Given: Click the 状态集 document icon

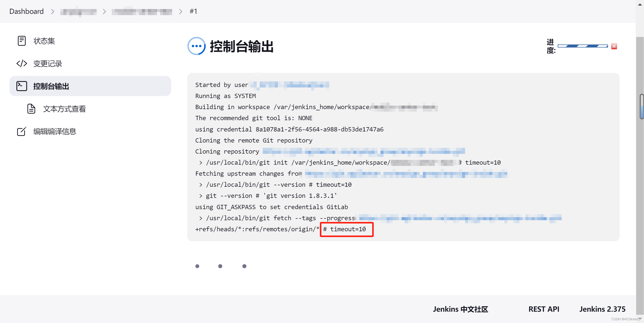Looking at the screenshot, I should coord(22,41).
